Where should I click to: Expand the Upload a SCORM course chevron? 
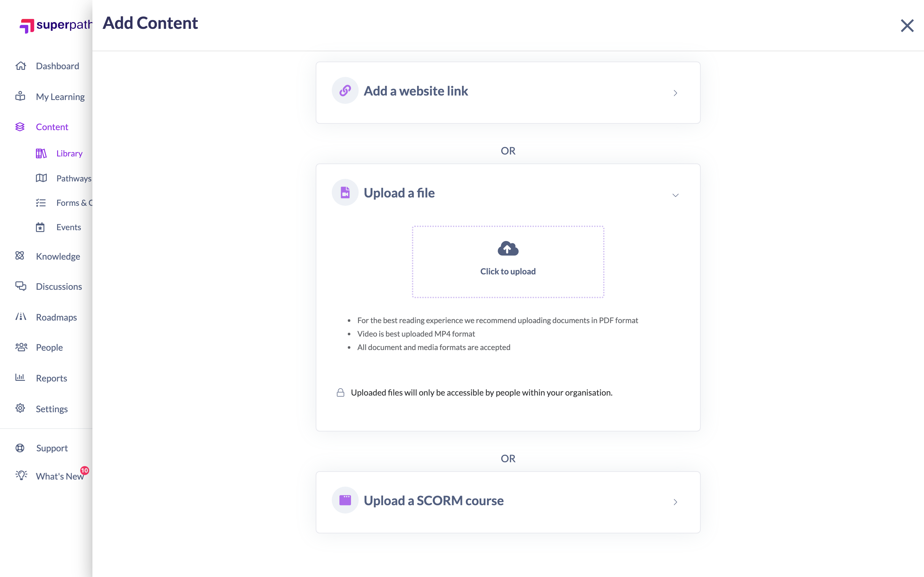(x=675, y=502)
